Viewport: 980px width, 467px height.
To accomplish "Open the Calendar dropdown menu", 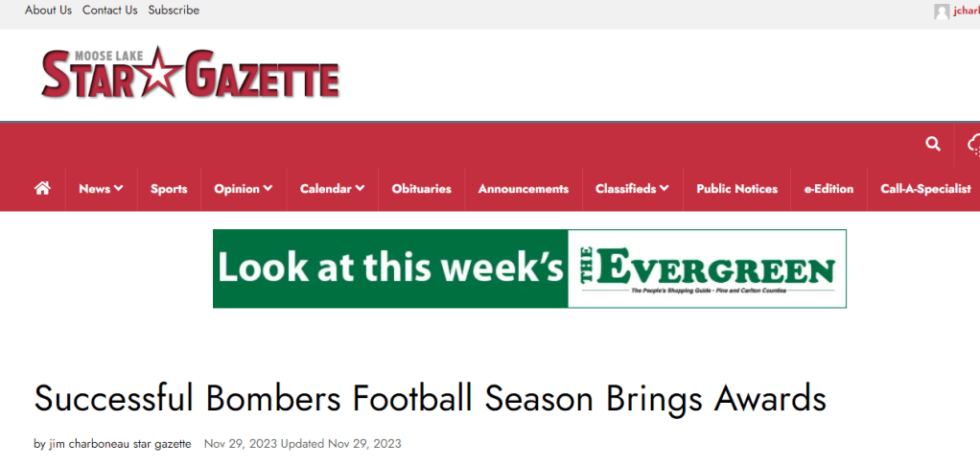I will tap(332, 189).
